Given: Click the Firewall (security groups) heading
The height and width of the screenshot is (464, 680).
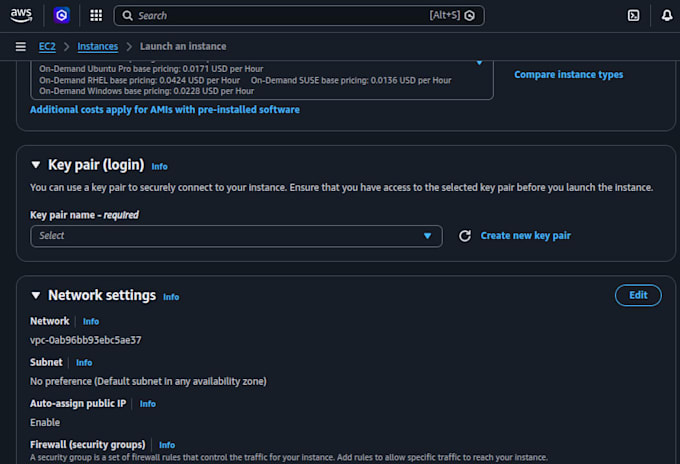Looking at the screenshot, I should [x=88, y=445].
